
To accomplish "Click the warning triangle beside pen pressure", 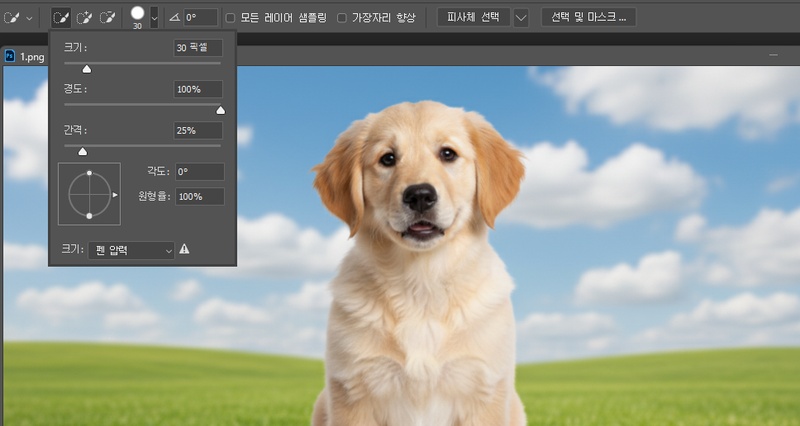I will pyautogui.click(x=185, y=250).
